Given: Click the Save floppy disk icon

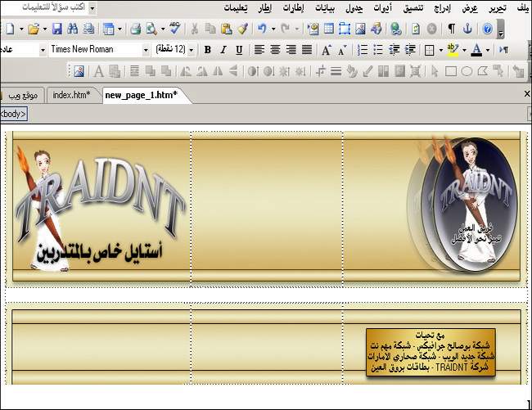Looking at the screenshot, I should [x=56, y=29].
